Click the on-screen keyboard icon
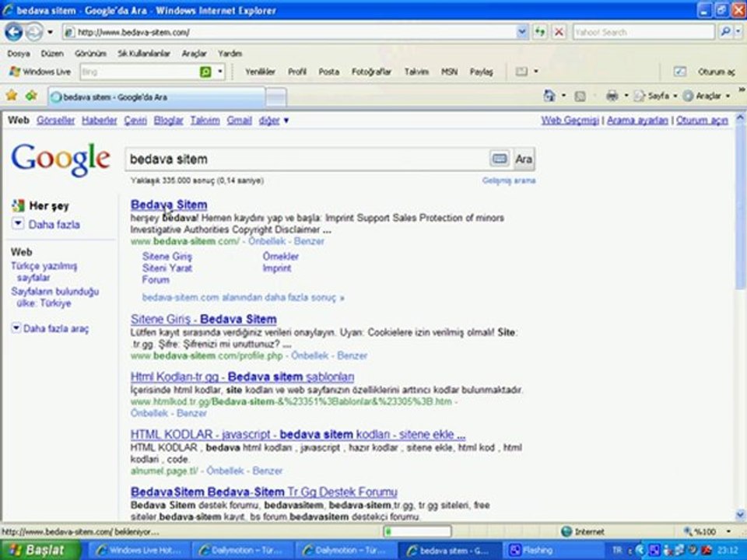Viewport: 747px width, 560px height. [500, 159]
